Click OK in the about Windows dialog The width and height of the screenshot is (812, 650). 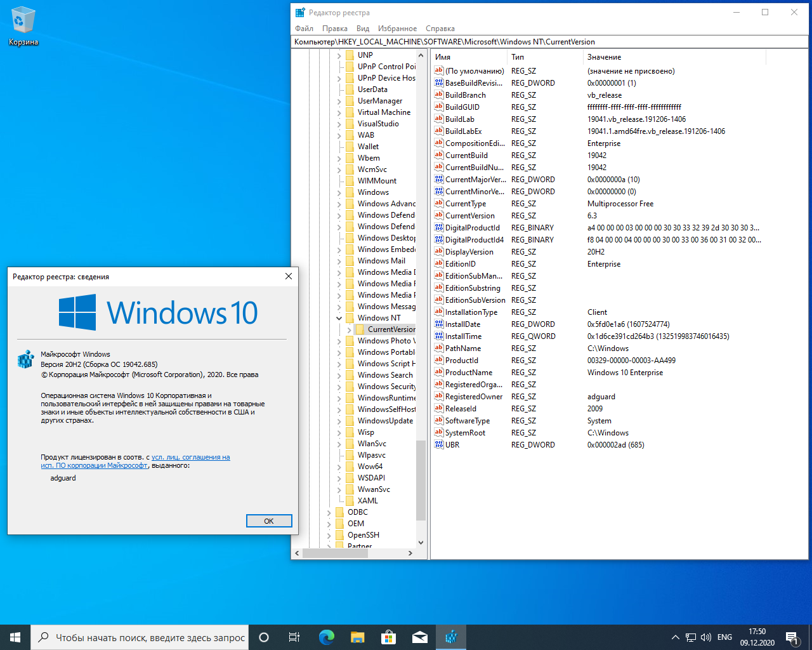(269, 521)
